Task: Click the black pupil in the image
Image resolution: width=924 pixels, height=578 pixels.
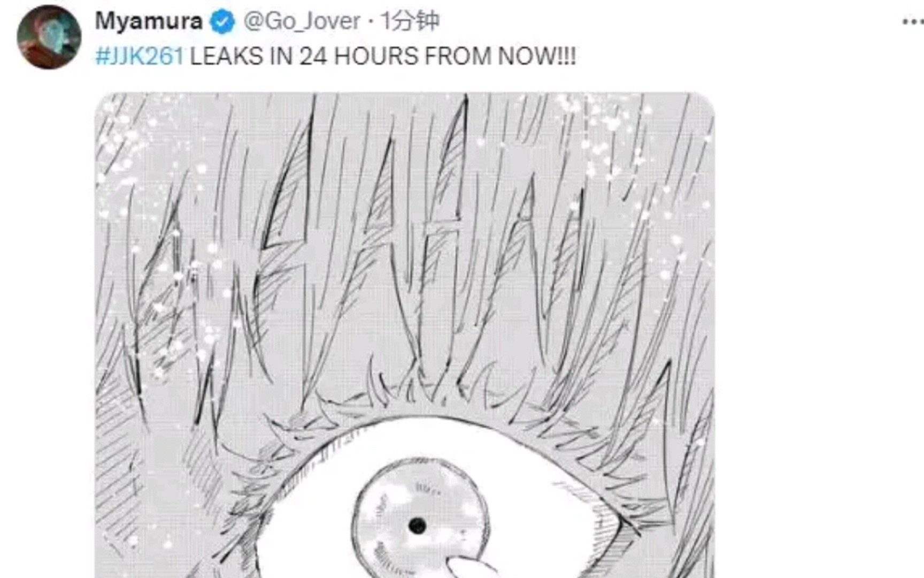Action: point(417,526)
